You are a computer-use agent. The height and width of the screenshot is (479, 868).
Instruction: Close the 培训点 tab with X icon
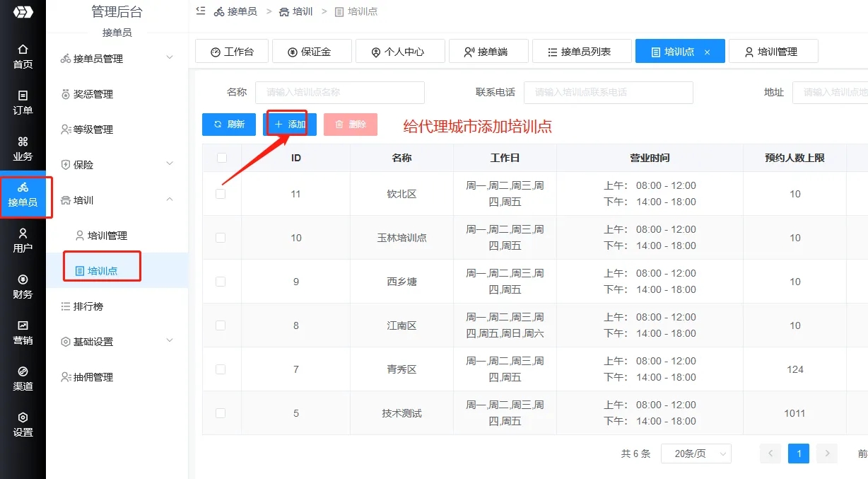point(707,52)
